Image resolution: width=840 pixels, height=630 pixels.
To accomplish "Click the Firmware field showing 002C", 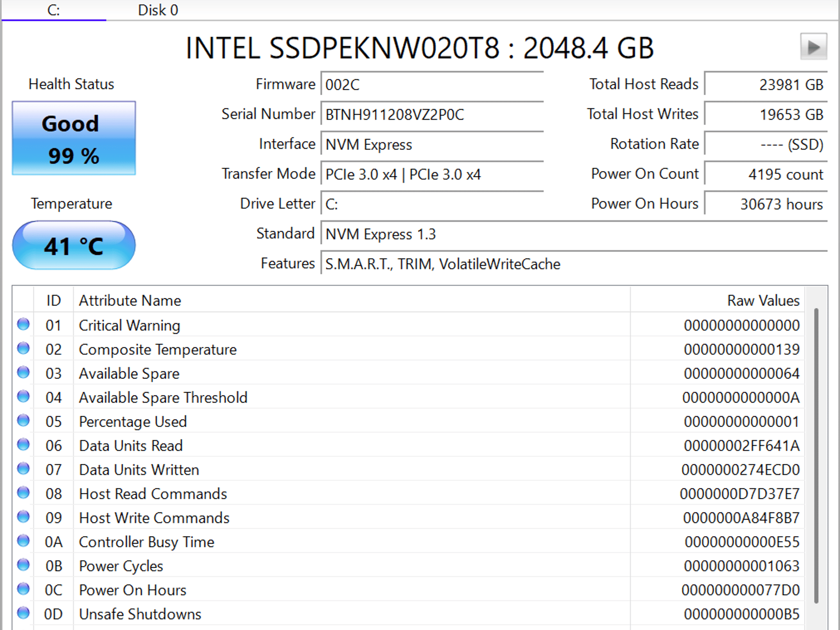I will coord(432,84).
